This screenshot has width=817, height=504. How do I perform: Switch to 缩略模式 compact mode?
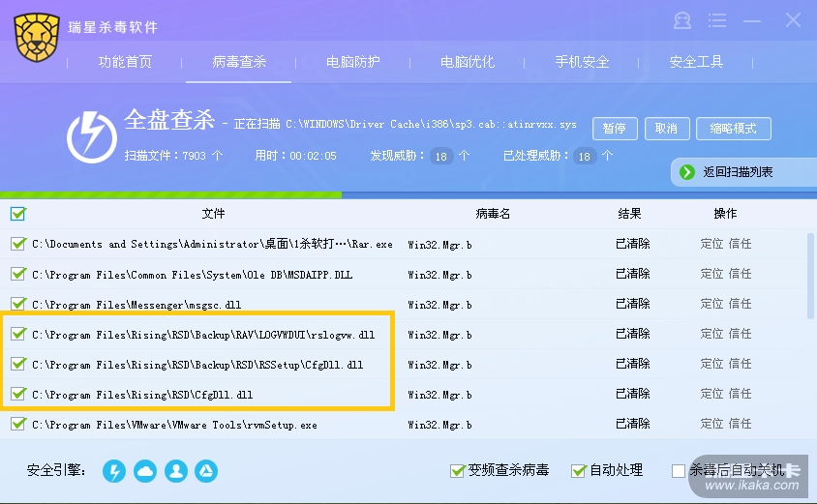click(734, 129)
